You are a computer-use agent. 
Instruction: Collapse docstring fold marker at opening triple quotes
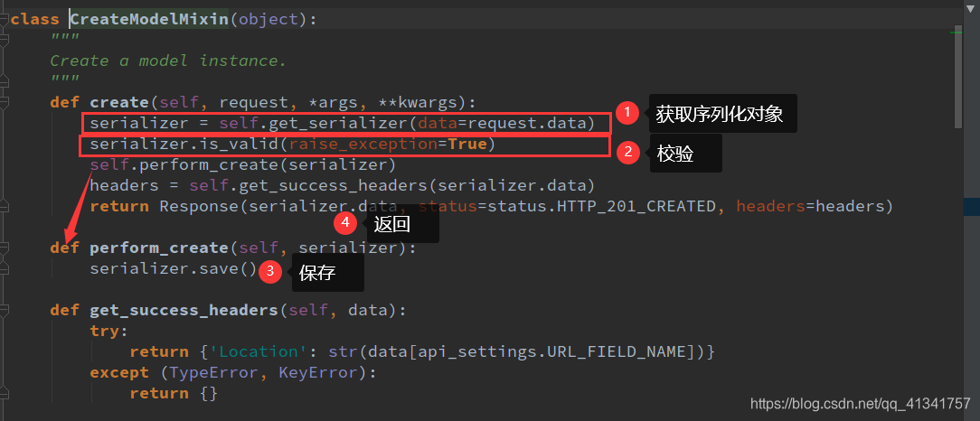[5, 40]
